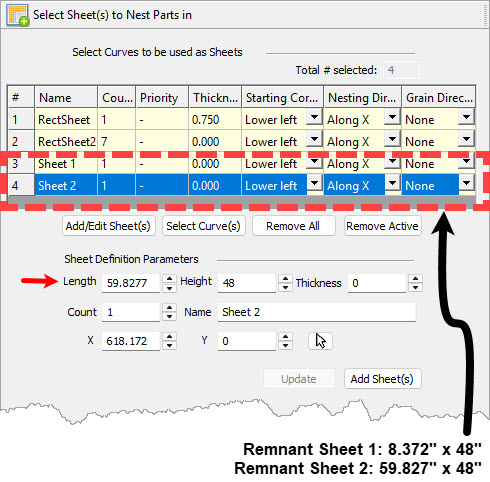Click the Thickness input field
This screenshot has height=482, width=490.
377,283
